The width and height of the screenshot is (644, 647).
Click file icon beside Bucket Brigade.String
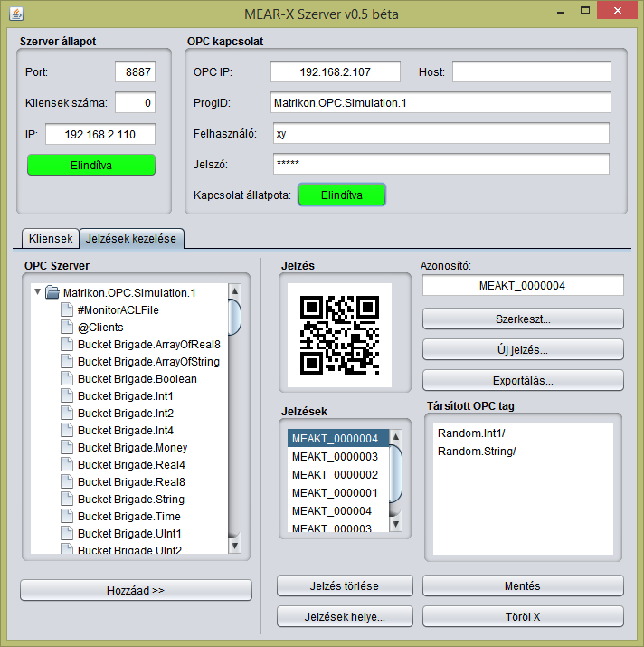point(67,499)
